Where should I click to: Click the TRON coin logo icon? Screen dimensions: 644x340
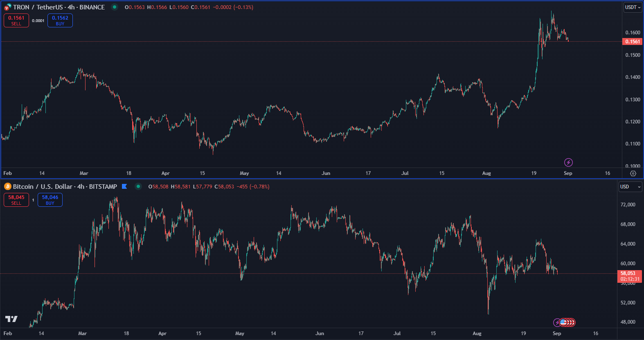(x=7, y=7)
